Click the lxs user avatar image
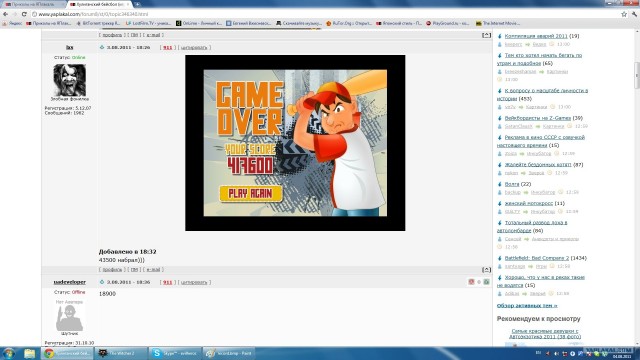The height and width of the screenshot is (360, 640). click(x=69, y=80)
